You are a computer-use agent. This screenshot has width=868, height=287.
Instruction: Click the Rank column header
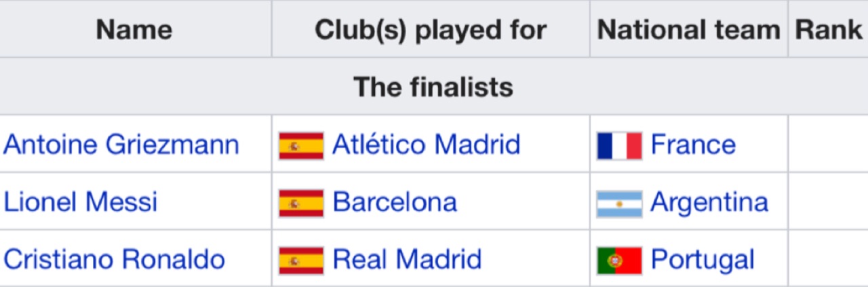pos(828,30)
